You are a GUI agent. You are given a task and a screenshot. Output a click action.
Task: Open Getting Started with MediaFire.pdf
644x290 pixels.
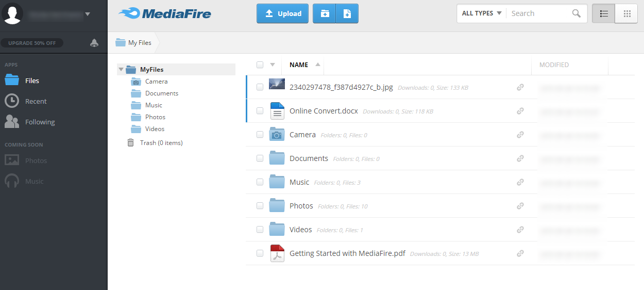point(347,253)
